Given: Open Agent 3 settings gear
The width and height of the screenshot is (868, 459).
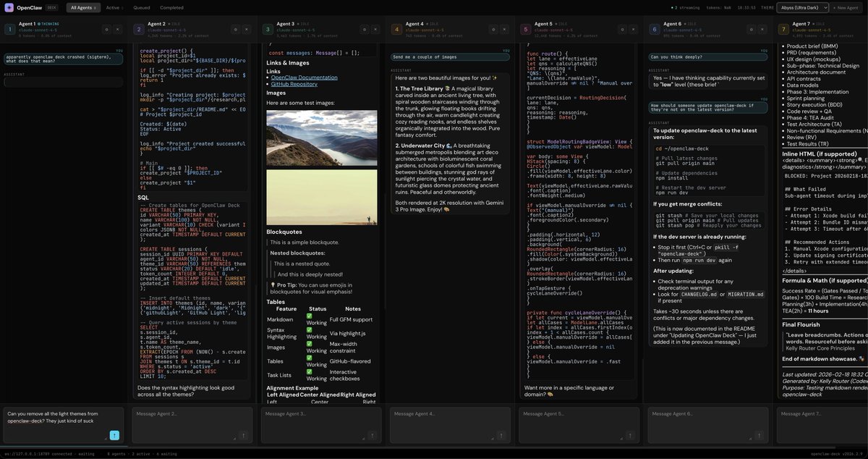Looking at the screenshot, I should pyautogui.click(x=364, y=30).
